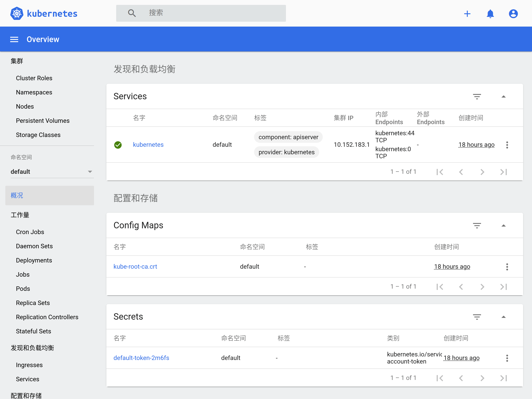Select Pods in the sidebar
The image size is (532, 399).
[23, 289]
